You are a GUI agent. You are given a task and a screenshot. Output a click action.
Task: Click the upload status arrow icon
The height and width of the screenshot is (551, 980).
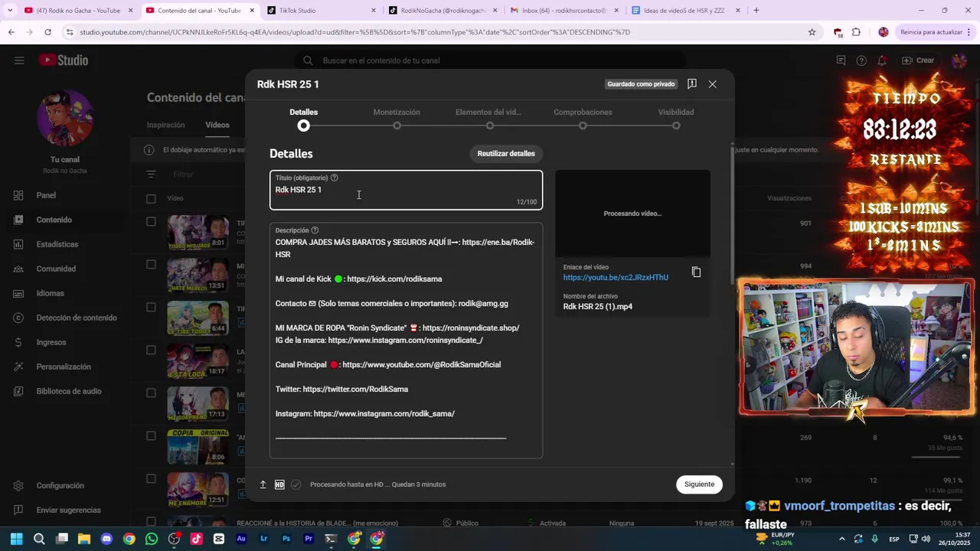tap(263, 484)
